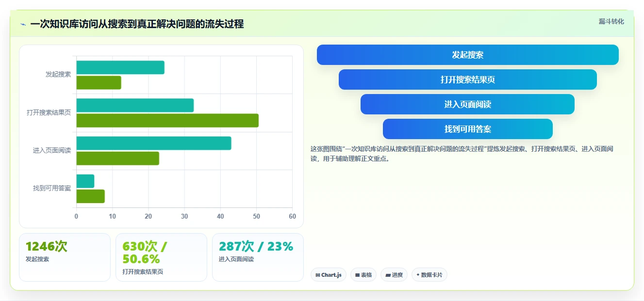Select the 打开搜索结果页 funnel stage bar
644x301 pixels.
coord(468,79)
